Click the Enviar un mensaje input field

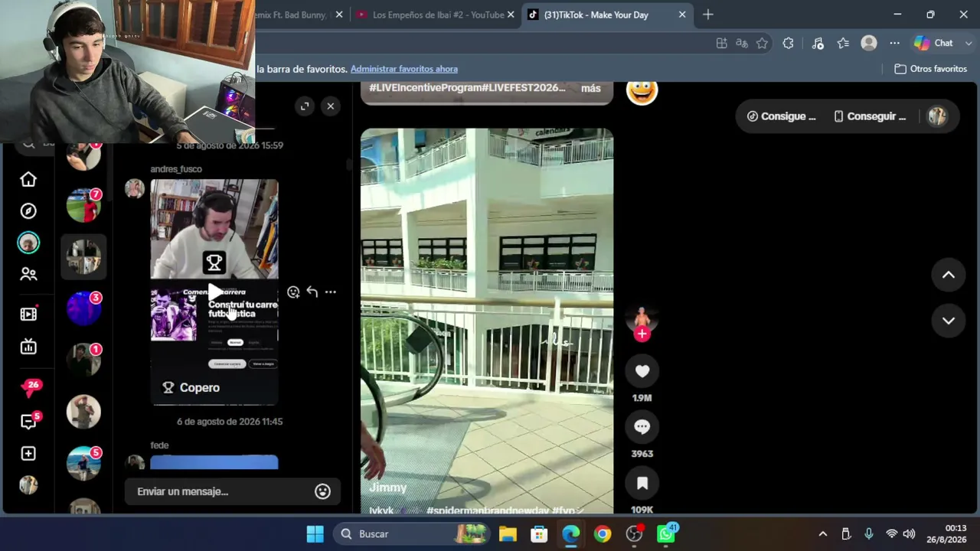222,491
